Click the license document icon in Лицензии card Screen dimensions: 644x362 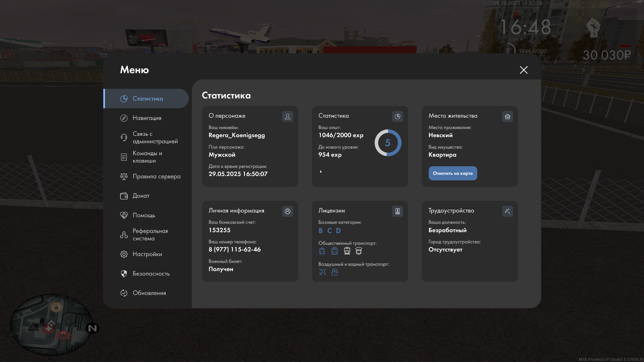397,211
